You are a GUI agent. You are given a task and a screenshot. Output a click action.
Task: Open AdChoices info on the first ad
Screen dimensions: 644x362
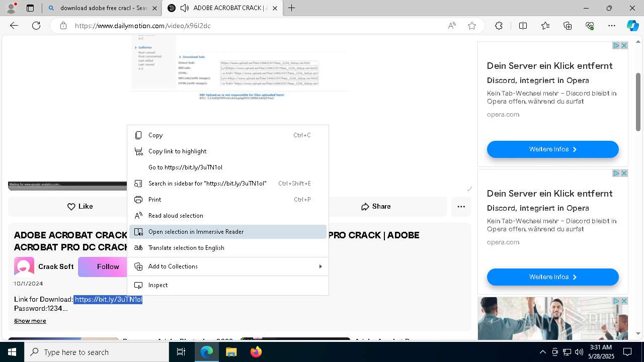click(x=616, y=46)
